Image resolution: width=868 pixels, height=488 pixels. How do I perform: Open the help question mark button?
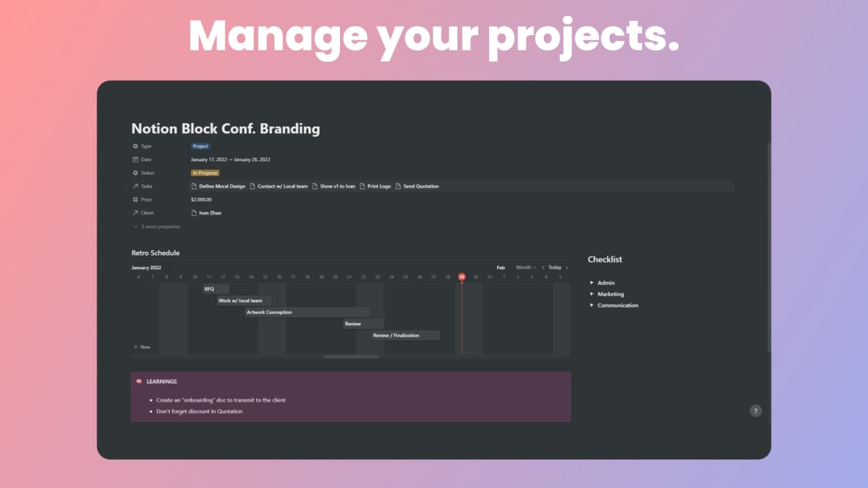[755, 411]
